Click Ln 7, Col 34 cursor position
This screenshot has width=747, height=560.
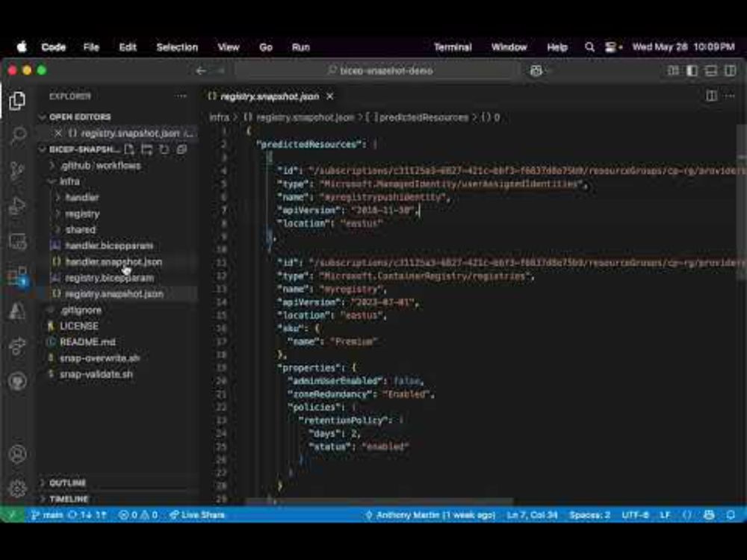pos(532,514)
